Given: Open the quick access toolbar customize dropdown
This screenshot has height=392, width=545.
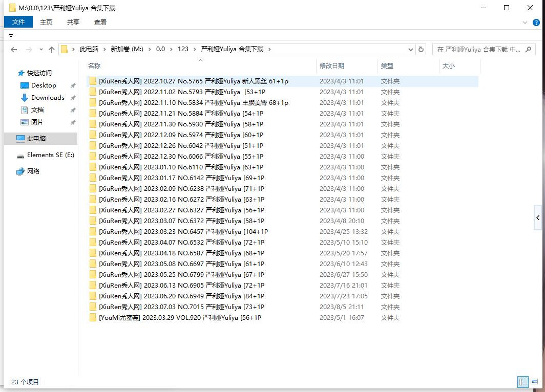Looking at the screenshot, I should click(11, 36).
